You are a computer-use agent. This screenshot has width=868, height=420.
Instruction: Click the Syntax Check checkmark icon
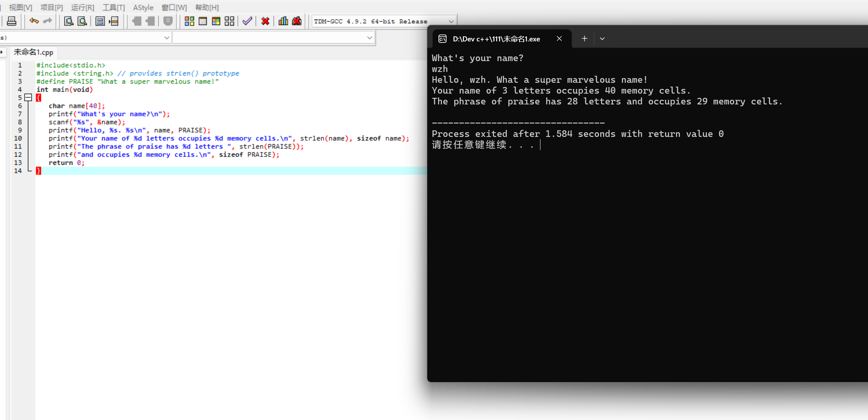(x=247, y=21)
